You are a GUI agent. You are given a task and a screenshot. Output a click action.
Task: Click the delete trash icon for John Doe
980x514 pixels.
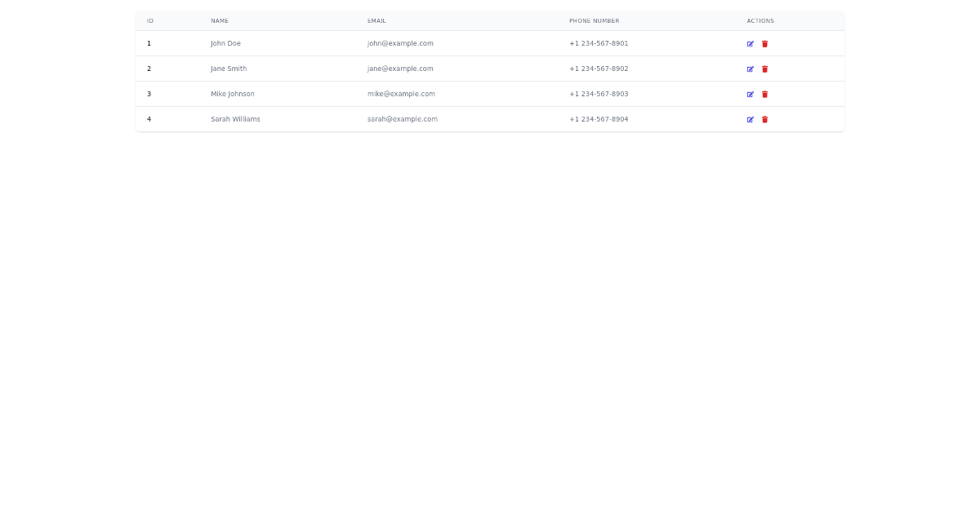tap(764, 44)
